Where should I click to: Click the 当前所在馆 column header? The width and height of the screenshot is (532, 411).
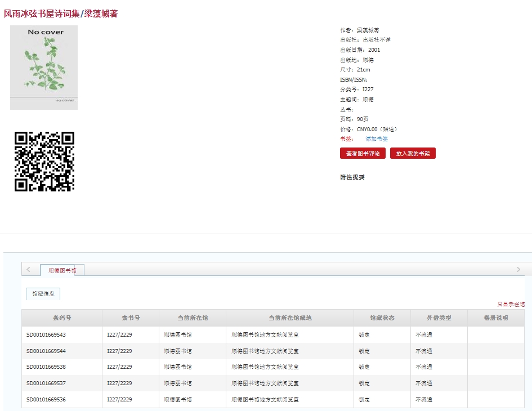pyautogui.click(x=193, y=318)
